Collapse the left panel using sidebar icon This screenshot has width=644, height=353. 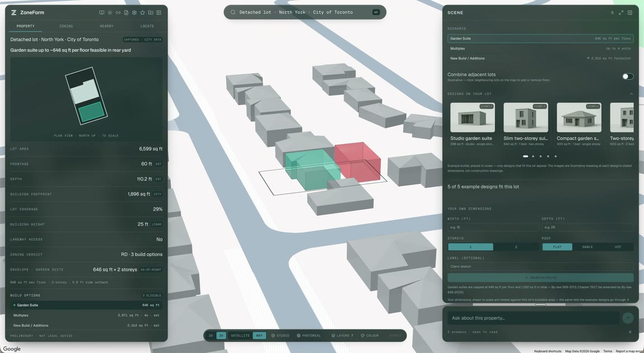coord(159,13)
